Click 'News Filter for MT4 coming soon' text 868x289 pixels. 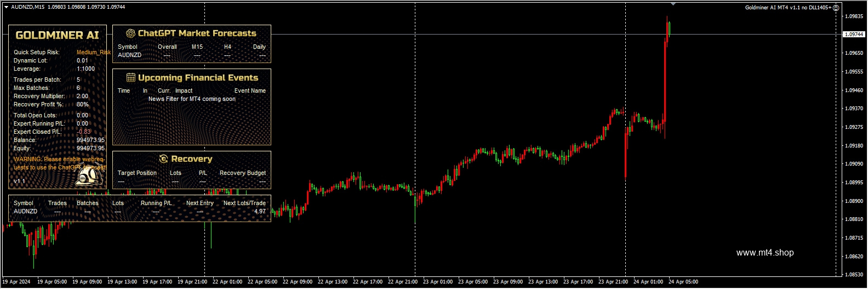click(x=192, y=99)
